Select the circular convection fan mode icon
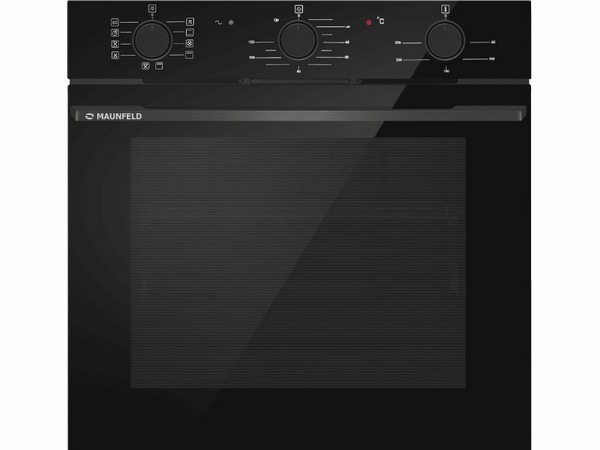This screenshot has width=600, height=450. pos(190,43)
